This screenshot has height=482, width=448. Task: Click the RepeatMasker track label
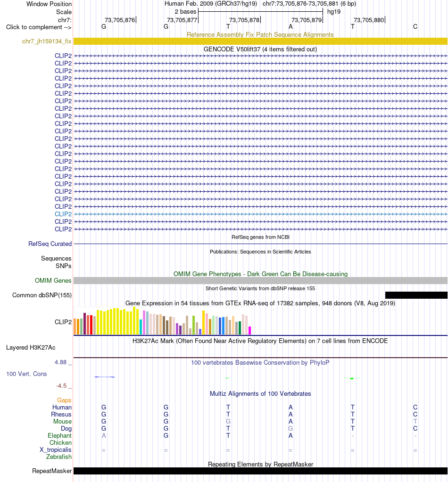[x=52, y=471]
